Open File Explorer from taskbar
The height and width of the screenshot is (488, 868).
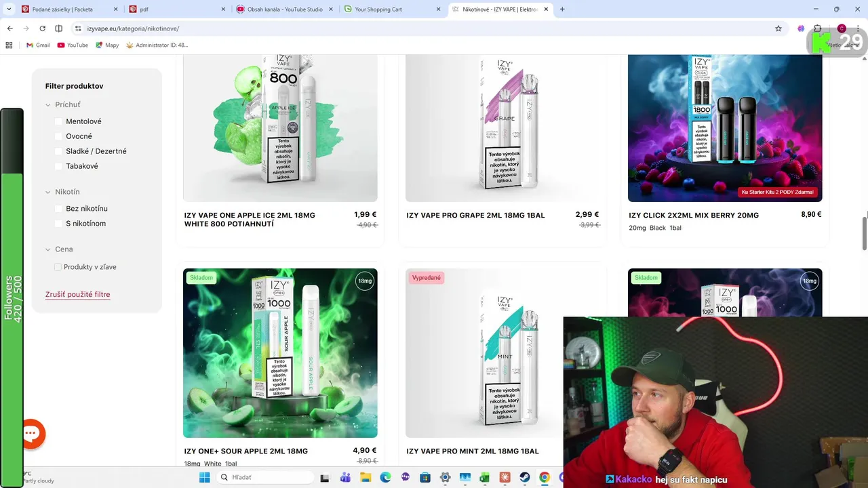[366, 477]
